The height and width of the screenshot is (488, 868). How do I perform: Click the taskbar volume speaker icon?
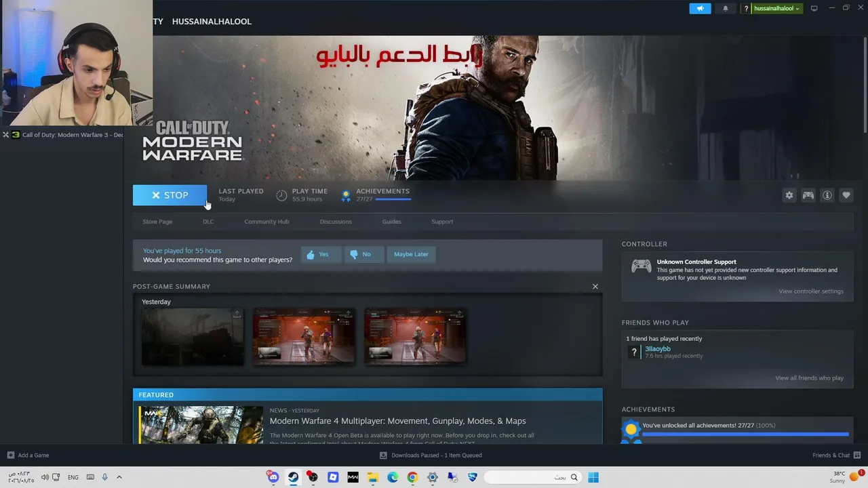pyautogui.click(x=45, y=477)
